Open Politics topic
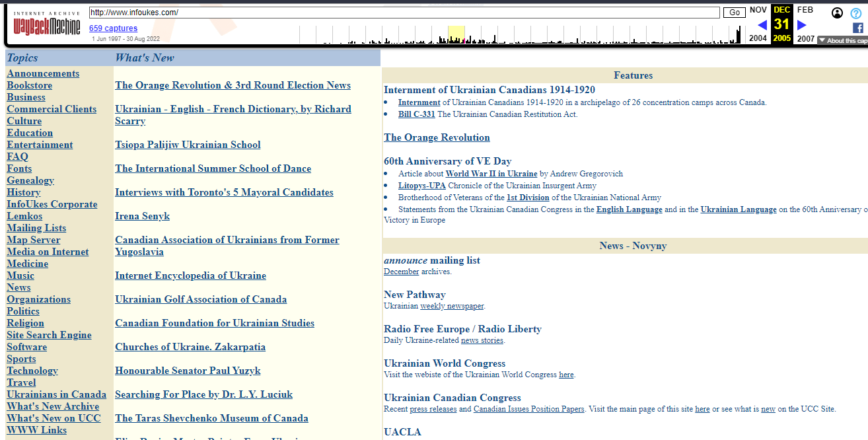868x440 pixels. [x=23, y=311]
